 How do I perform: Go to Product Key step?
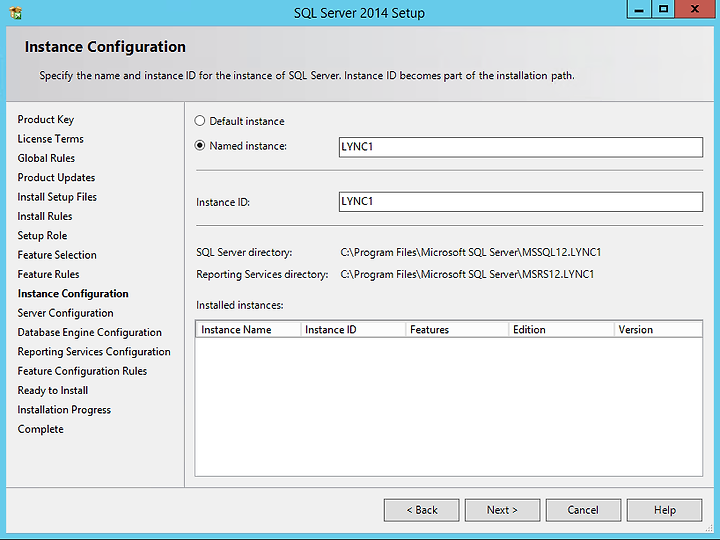(x=45, y=119)
